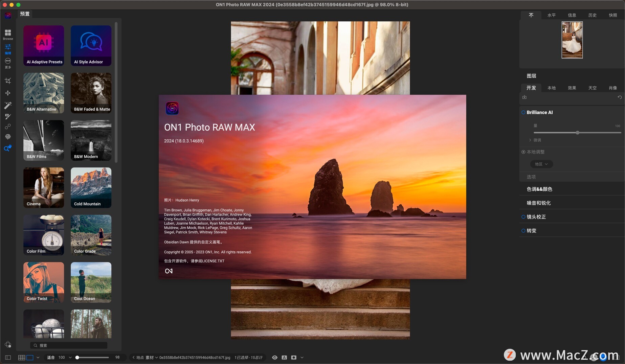Switch to the 编辑 (Edit) module
The width and height of the screenshot is (625, 364).
click(8, 49)
